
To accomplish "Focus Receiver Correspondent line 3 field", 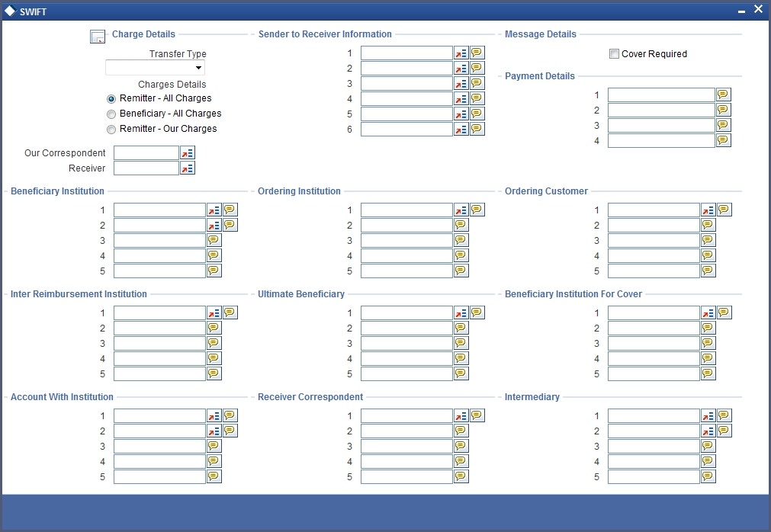I will pyautogui.click(x=406, y=447).
